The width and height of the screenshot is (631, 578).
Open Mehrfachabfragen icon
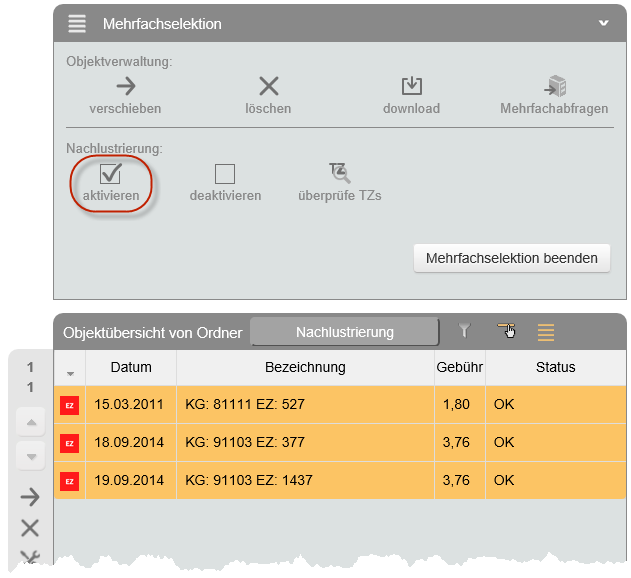[555, 86]
